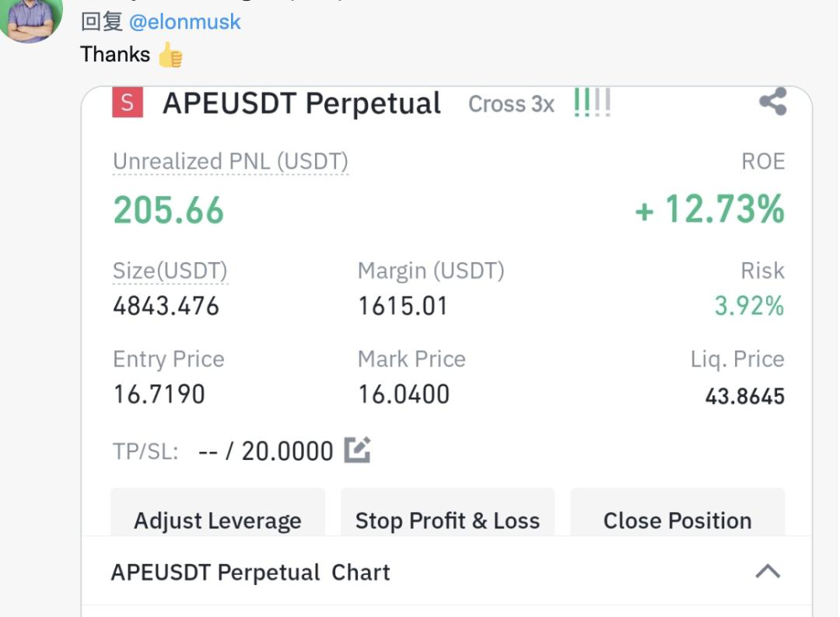
Task: Open the @elonmusk profile link
Action: 184,22
